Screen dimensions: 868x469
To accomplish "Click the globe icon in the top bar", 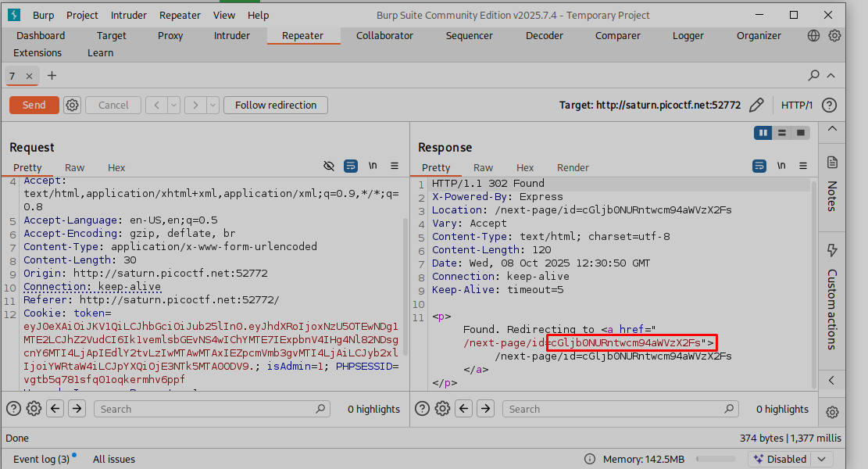I will click(814, 35).
